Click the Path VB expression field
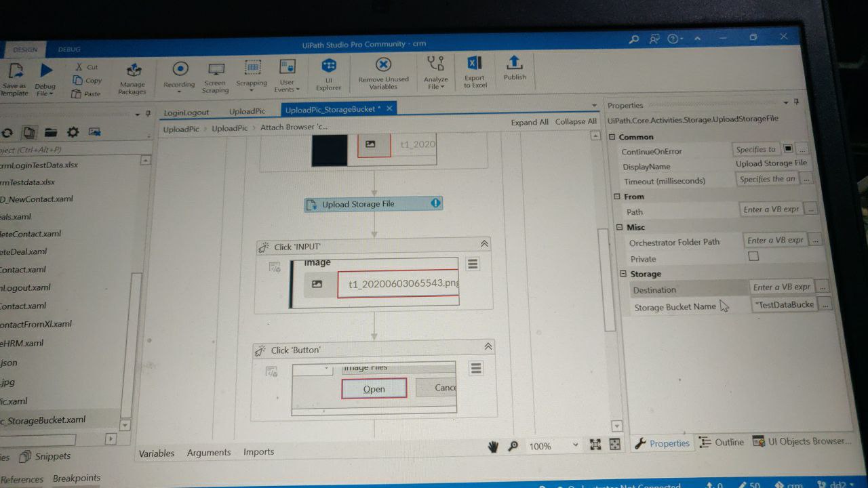The image size is (868, 488). 772,209
